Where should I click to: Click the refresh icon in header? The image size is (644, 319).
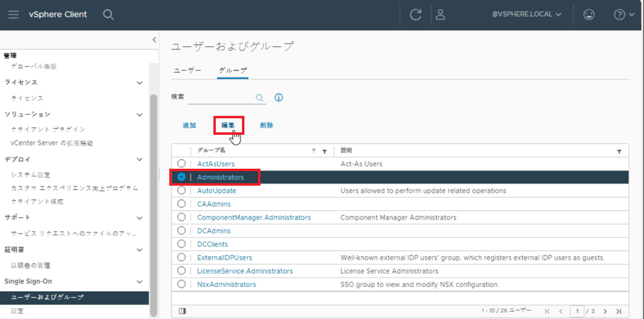coord(416,15)
